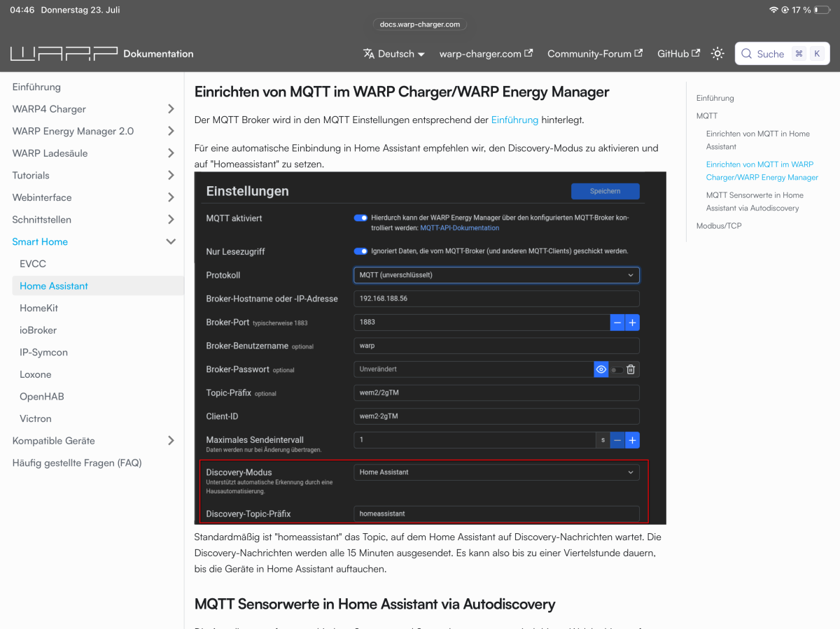Click the Speichern button
The height and width of the screenshot is (629, 840).
(605, 191)
